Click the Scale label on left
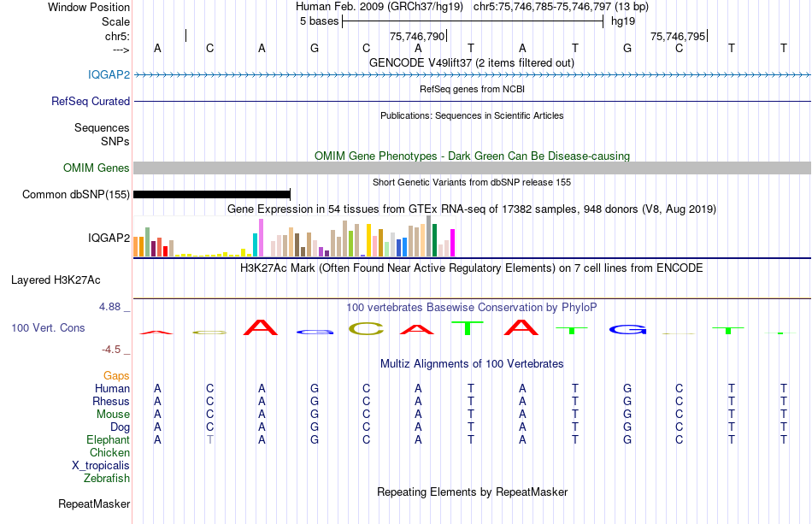The height and width of the screenshot is (524, 812). [115, 21]
